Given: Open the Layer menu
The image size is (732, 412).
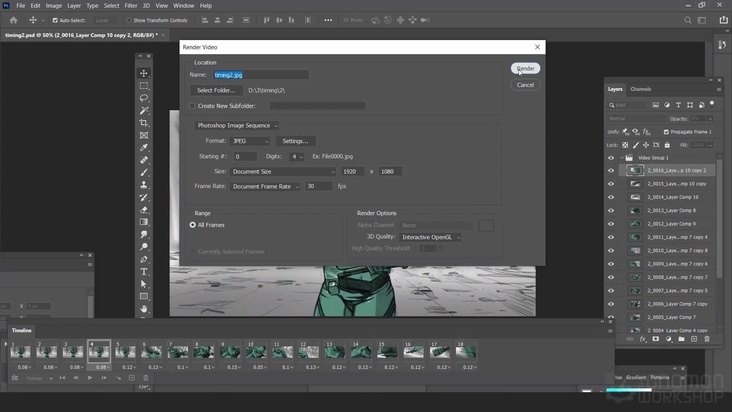Looking at the screenshot, I should click(x=74, y=6).
